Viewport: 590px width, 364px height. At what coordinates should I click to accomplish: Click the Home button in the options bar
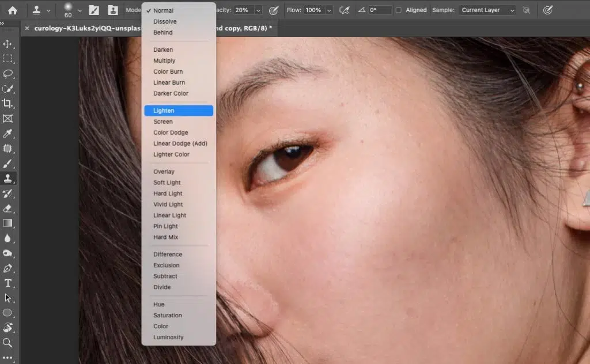[x=13, y=10]
